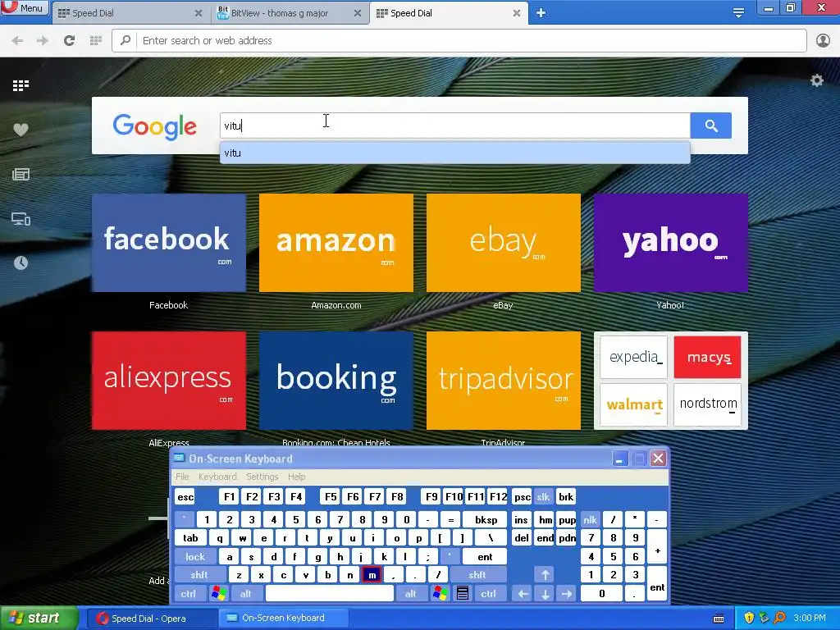Click the esc key on On-Screen Keyboard
This screenshot has width=840, height=630.
(x=185, y=497)
